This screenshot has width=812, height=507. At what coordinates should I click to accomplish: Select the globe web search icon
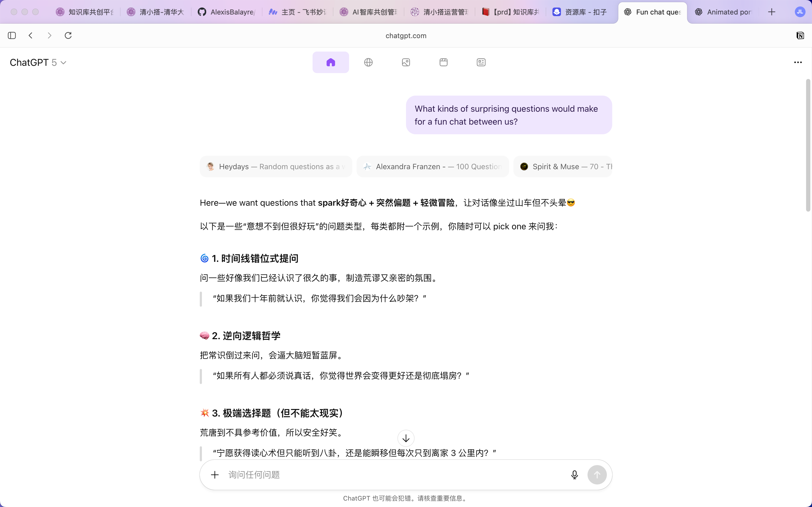point(368,62)
